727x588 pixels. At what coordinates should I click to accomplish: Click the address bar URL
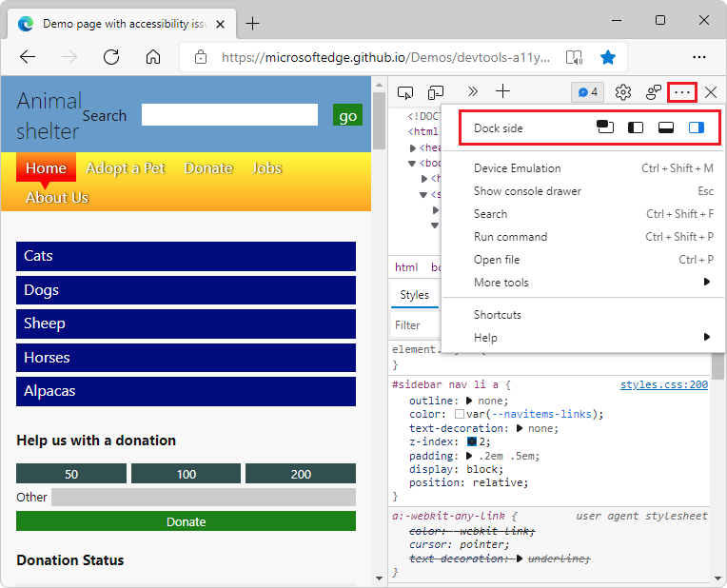tap(385, 57)
